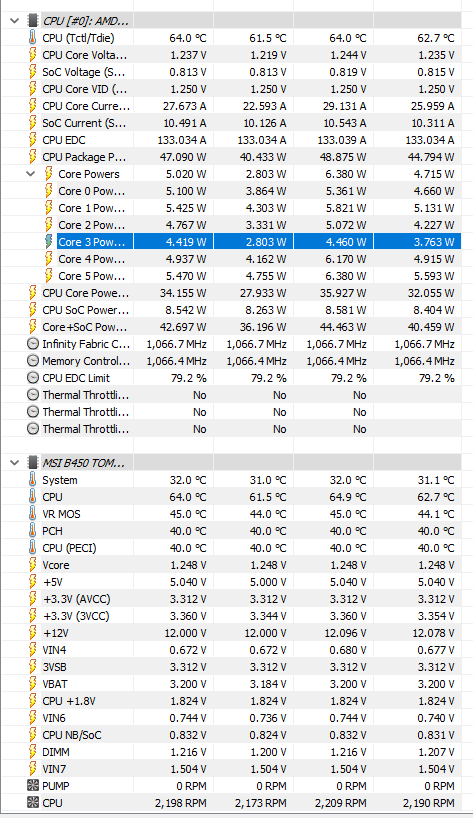Click the fan icon of CPU RPM row
The width and height of the screenshot is (473, 818).
[32, 803]
